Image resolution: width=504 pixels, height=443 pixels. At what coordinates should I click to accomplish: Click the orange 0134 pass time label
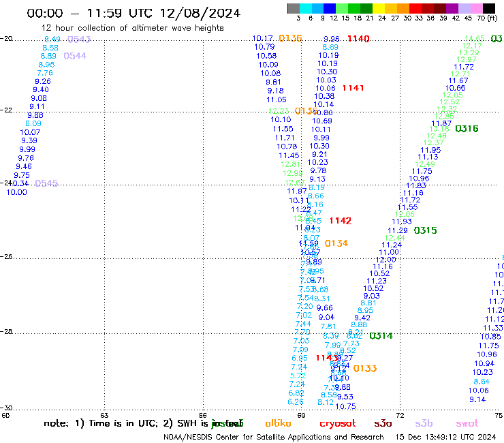336,243
